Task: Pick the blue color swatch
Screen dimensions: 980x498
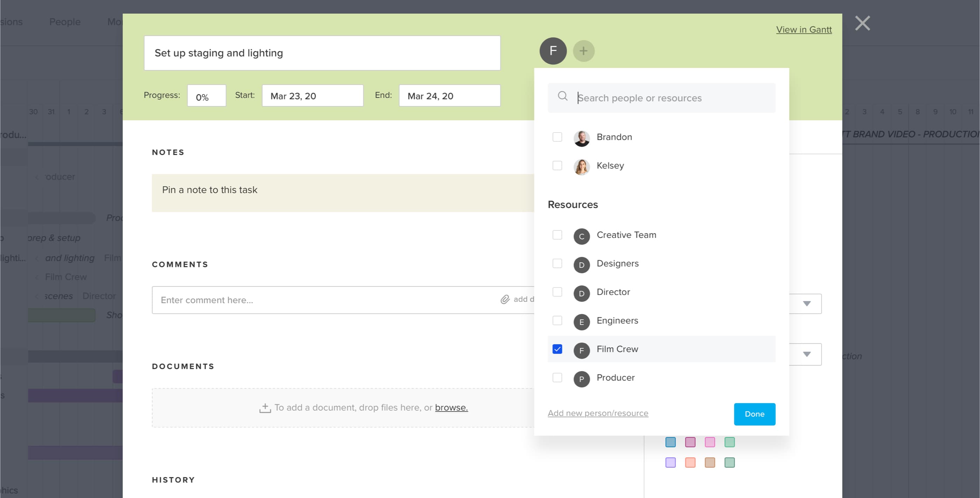Action: pyautogui.click(x=671, y=442)
